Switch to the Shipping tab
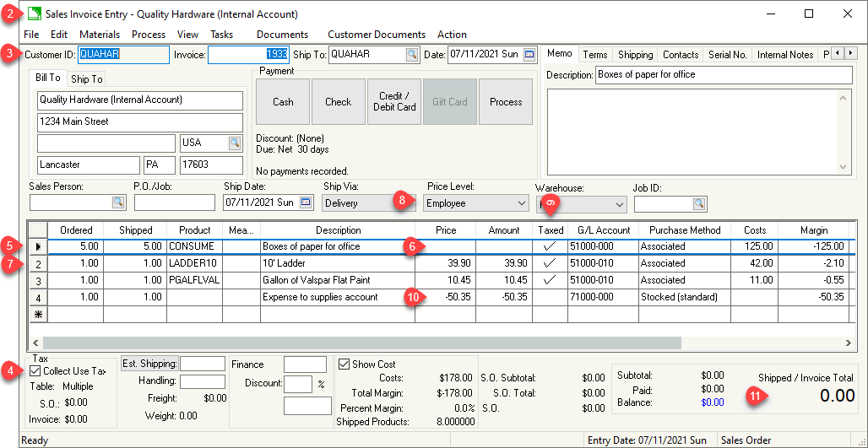The width and height of the screenshot is (868, 448). (x=635, y=55)
